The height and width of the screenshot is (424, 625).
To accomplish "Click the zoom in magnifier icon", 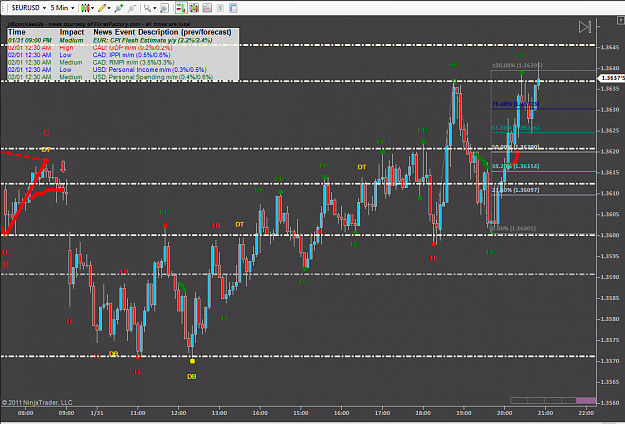I will (x=119, y=8).
